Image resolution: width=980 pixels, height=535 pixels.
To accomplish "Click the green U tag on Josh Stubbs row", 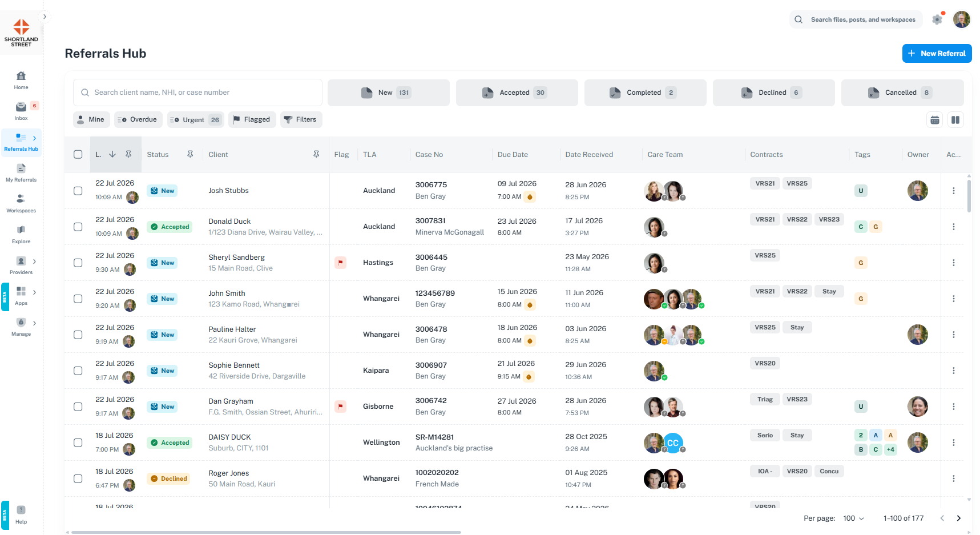I will (861, 191).
